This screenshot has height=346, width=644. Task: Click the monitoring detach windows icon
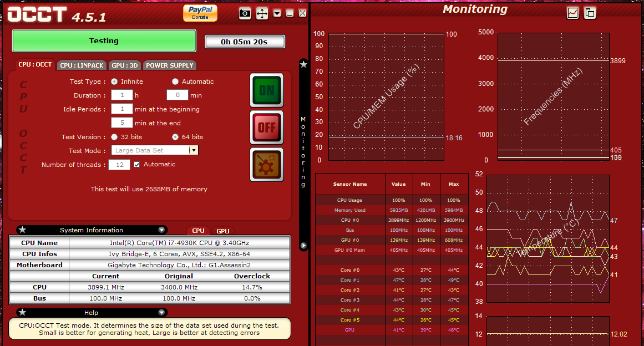tap(590, 13)
